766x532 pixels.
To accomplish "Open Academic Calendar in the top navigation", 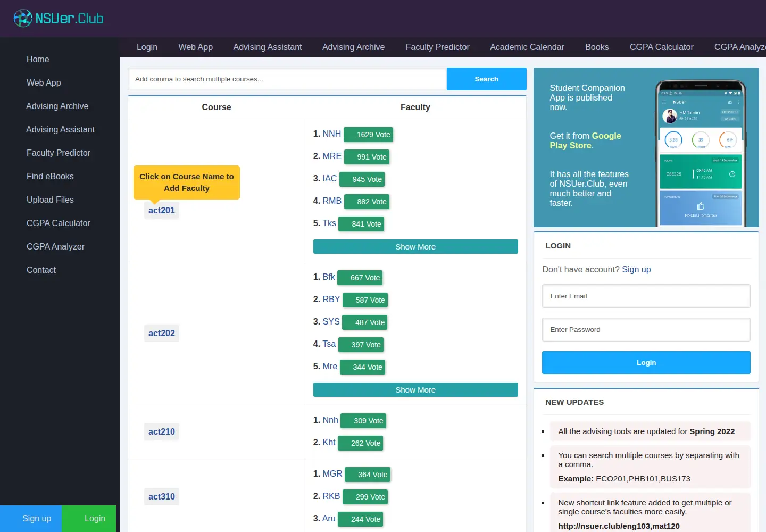I will pos(527,47).
